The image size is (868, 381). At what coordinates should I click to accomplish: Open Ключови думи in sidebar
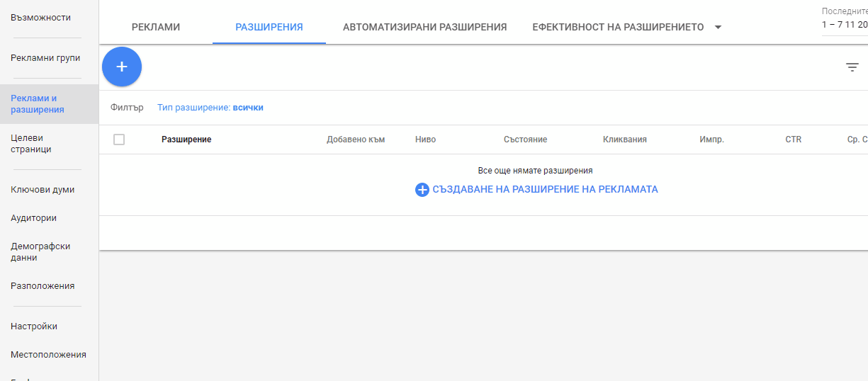(x=43, y=190)
